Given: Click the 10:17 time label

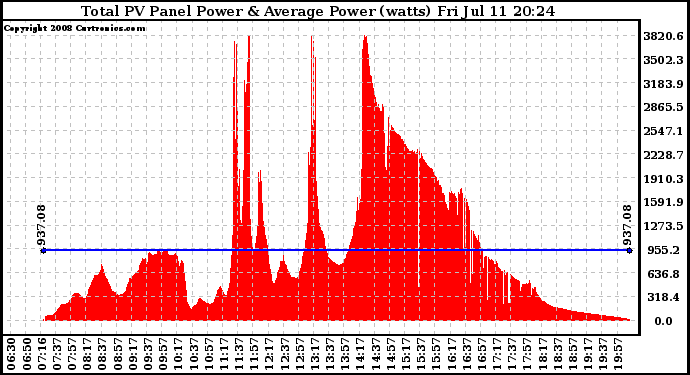Looking at the screenshot, I should point(179,354).
